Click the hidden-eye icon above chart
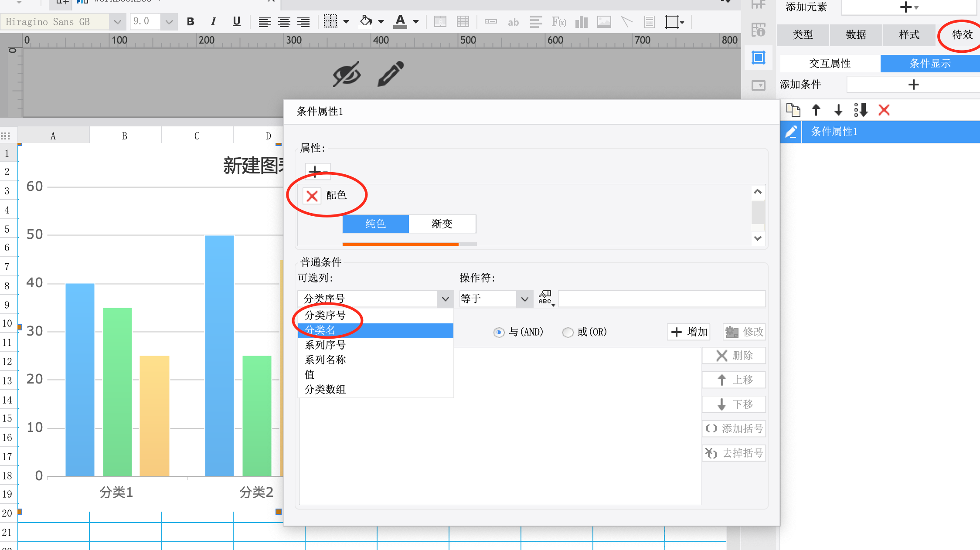The width and height of the screenshot is (980, 550). [347, 74]
